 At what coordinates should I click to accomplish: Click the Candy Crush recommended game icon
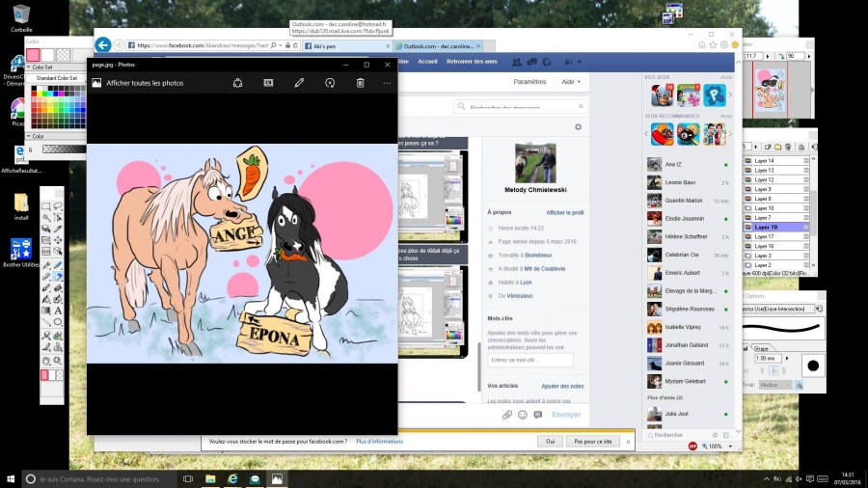(662, 134)
